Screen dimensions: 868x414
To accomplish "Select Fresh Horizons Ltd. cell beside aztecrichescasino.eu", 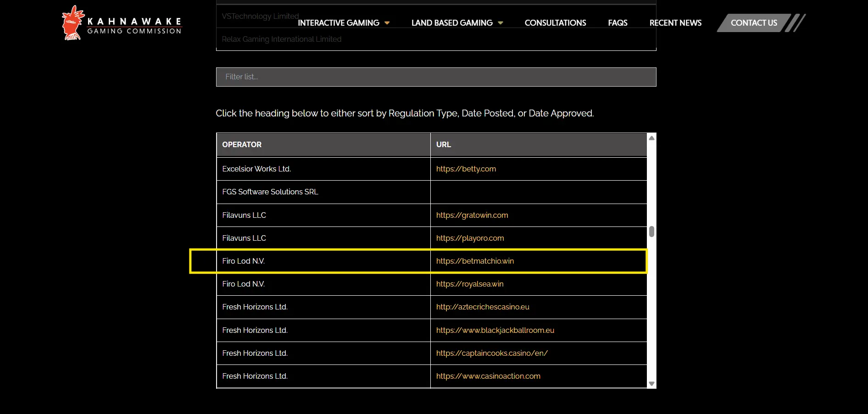I will pos(323,307).
